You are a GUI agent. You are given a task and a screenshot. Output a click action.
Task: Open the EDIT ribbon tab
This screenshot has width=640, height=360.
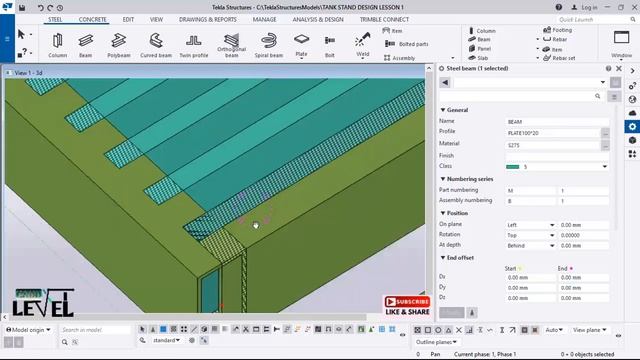tap(128, 19)
